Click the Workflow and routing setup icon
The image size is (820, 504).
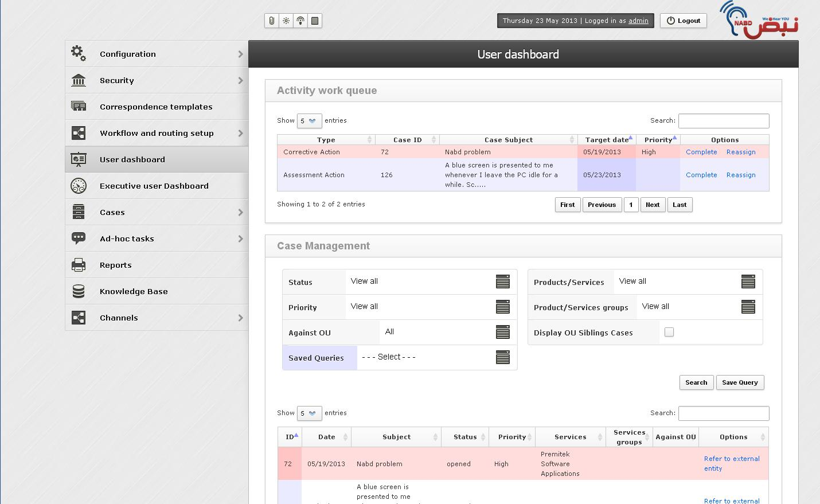point(79,132)
